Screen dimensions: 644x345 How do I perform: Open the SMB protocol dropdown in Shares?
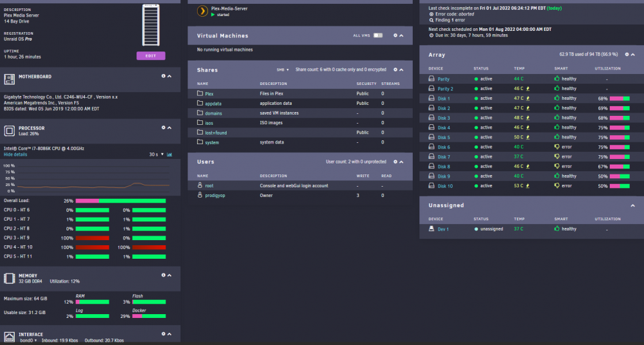click(x=283, y=70)
